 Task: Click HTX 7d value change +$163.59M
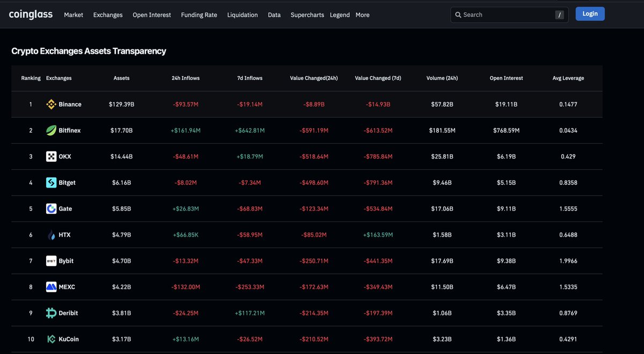378,235
